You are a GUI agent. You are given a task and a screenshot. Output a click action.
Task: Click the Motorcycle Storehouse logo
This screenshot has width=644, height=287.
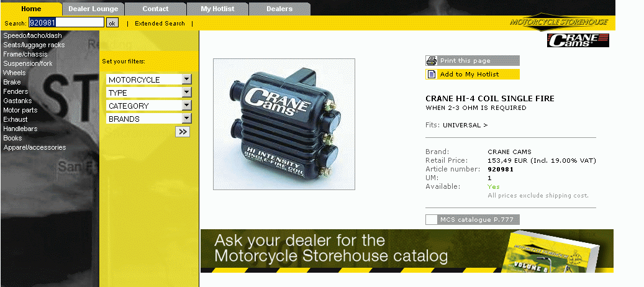pos(559,22)
